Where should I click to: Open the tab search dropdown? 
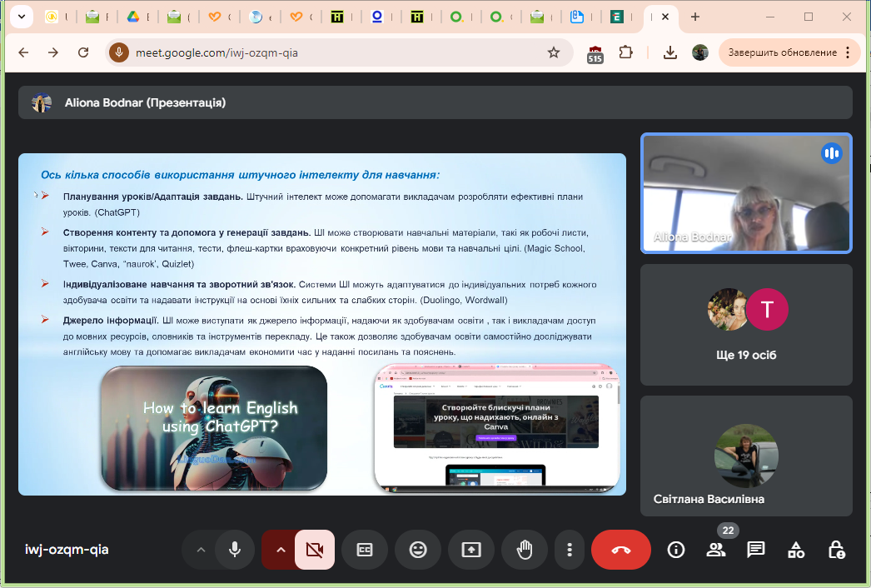20,17
